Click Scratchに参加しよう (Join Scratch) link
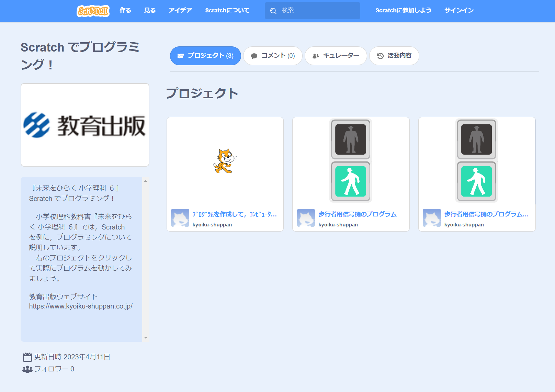The width and height of the screenshot is (555, 392). (404, 10)
